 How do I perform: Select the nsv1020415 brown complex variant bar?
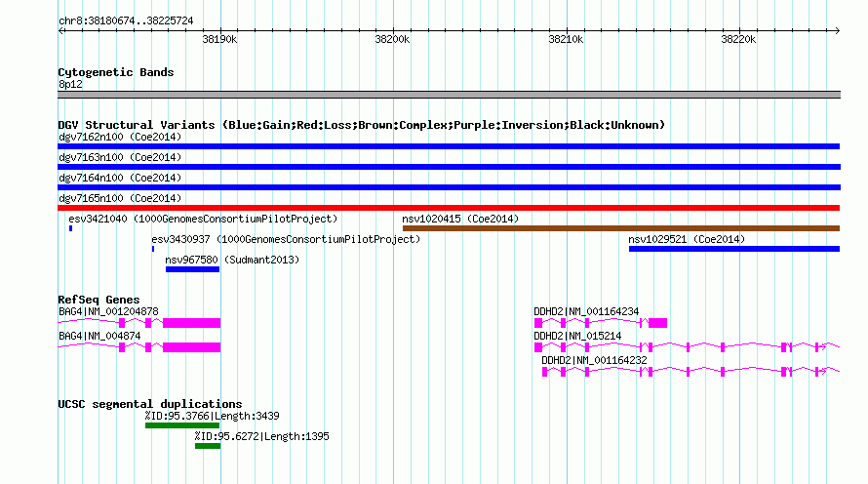621,228
